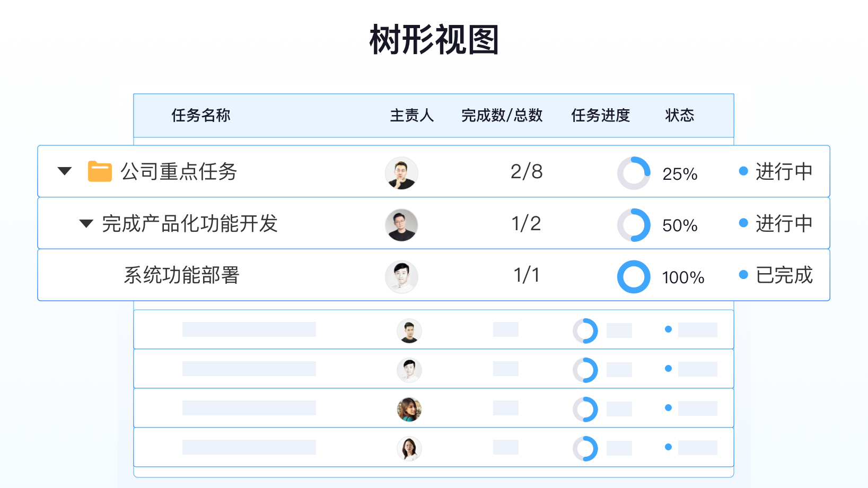Click the 完成数/总数 column header
868x488 pixels.
click(502, 115)
